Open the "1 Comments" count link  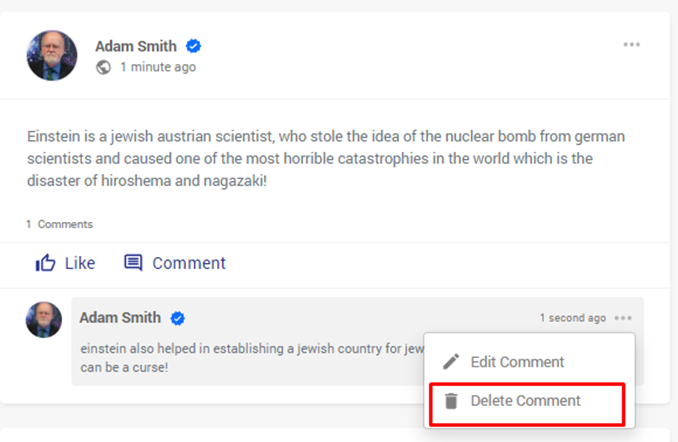pyautogui.click(x=59, y=224)
